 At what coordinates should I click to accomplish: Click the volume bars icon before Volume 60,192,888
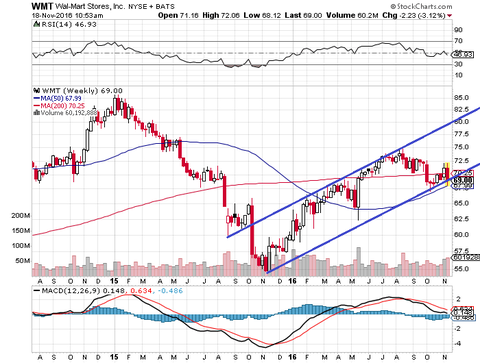pos(36,113)
